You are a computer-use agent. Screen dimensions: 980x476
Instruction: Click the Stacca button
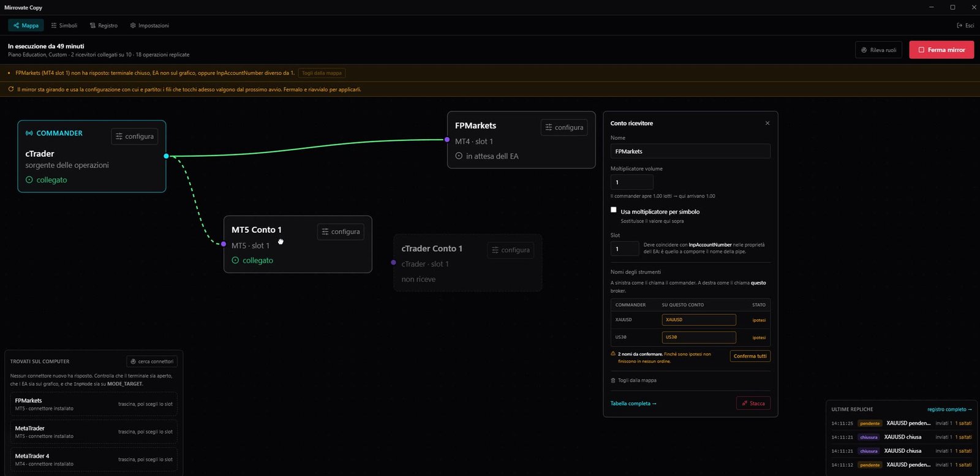point(753,403)
